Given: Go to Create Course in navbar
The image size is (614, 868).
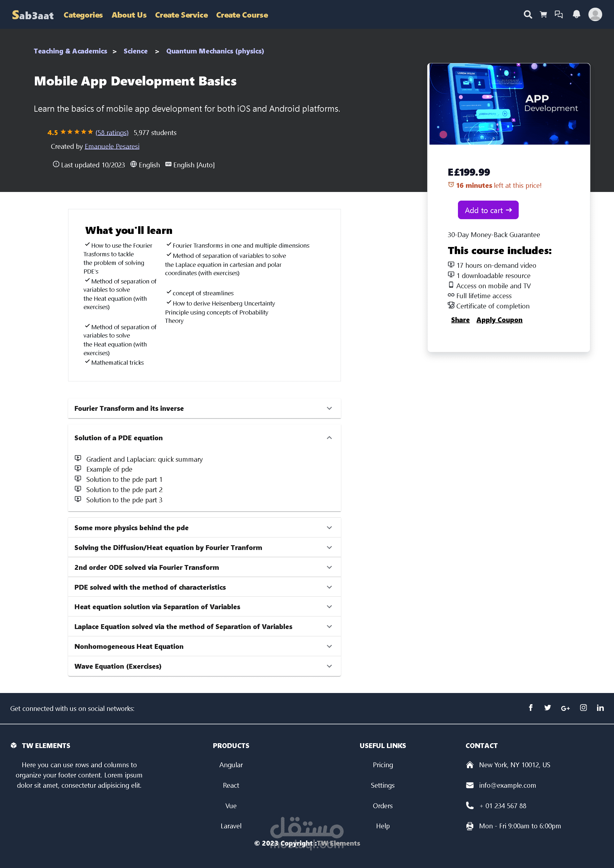Looking at the screenshot, I should (x=242, y=15).
